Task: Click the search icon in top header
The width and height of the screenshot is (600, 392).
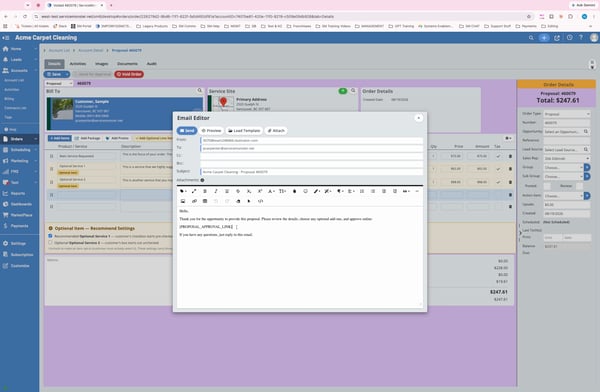Action: click(531, 38)
